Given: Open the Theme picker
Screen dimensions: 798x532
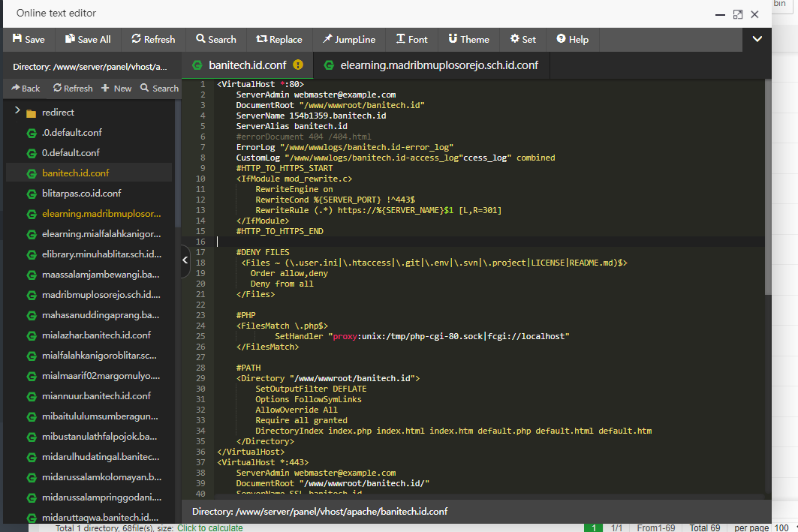Looking at the screenshot, I should tap(468, 40).
